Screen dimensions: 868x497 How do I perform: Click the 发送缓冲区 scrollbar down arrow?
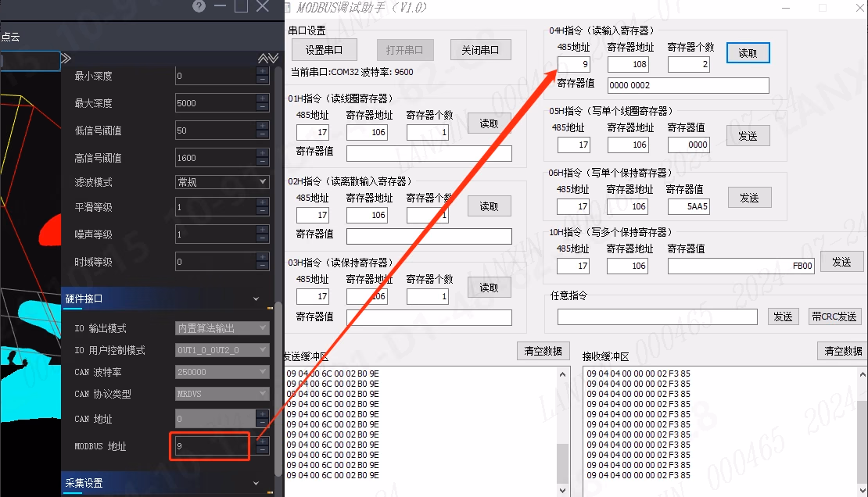(562, 491)
